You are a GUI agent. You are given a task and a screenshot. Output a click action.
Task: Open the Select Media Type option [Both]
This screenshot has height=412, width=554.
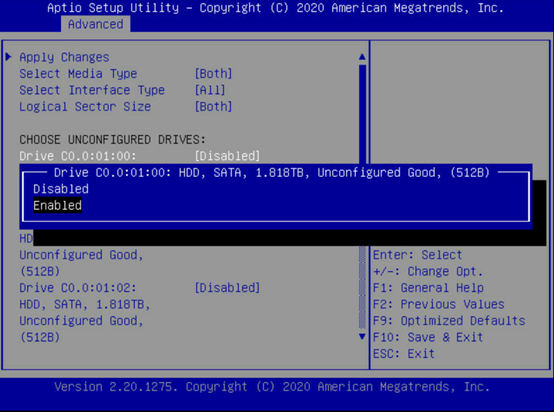213,73
